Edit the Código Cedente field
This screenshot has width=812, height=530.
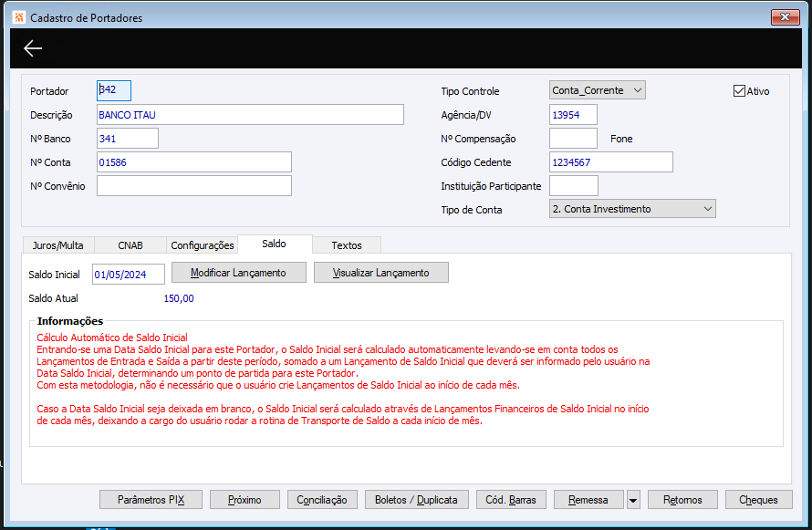611,162
